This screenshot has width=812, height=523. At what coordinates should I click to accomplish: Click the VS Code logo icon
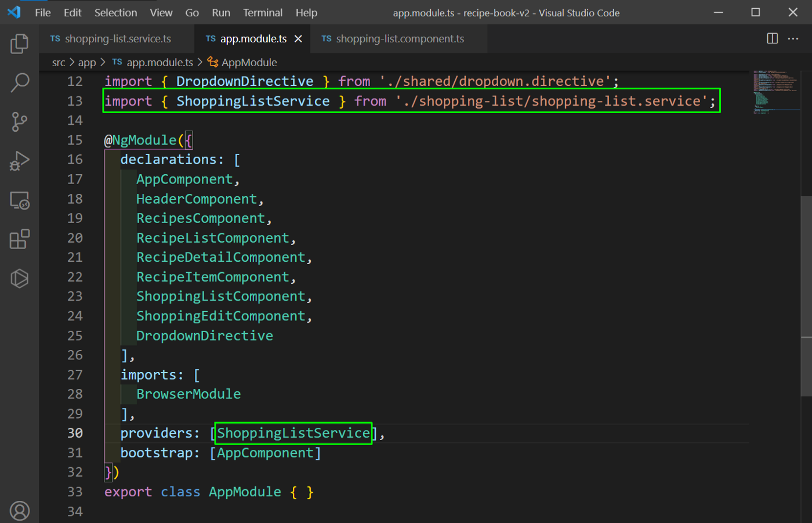click(x=14, y=12)
